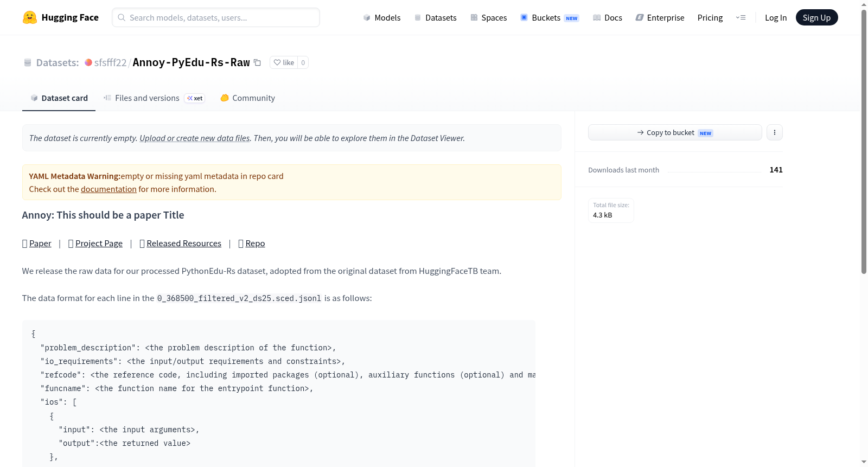This screenshot has width=868, height=467.
Task: Open the Pricing page
Action: click(710, 17)
